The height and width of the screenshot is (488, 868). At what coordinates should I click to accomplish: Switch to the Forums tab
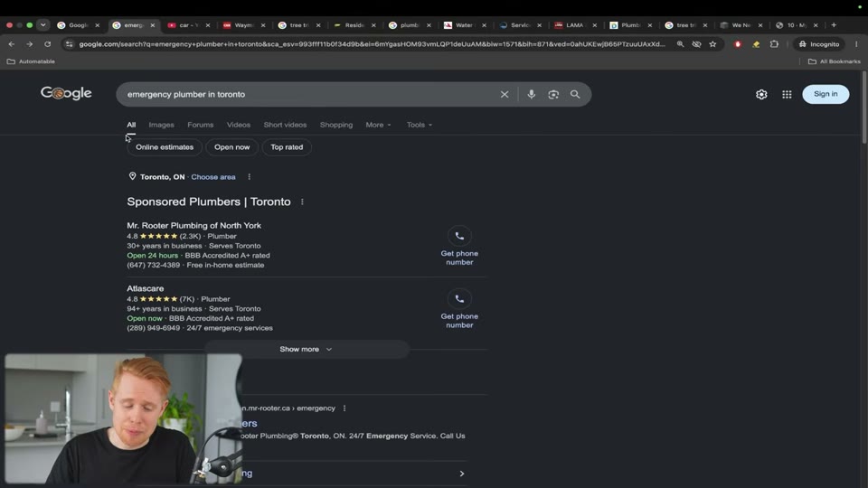tap(201, 125)
